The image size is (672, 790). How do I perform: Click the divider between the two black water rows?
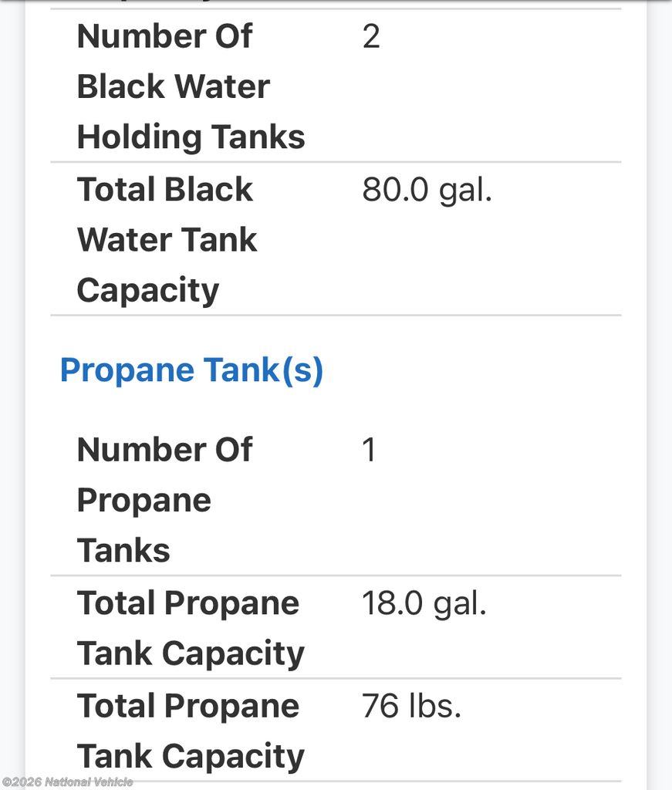(x=336, y=162)
